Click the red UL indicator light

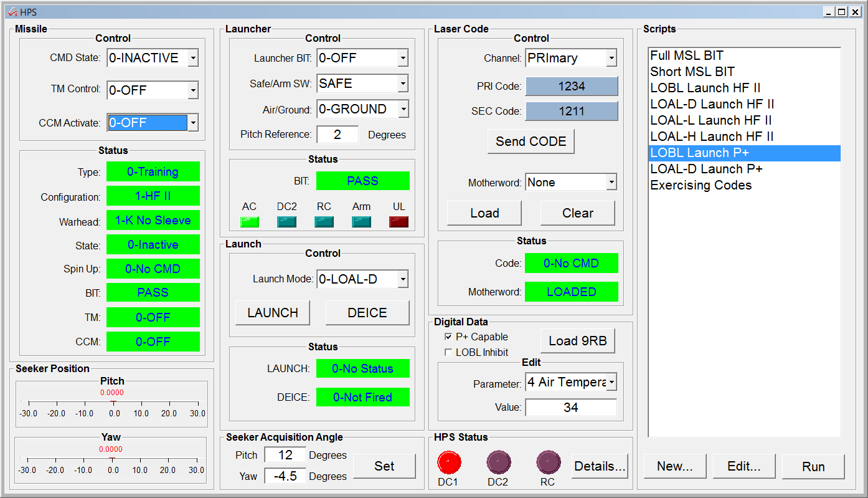click(x=399, y=221)
